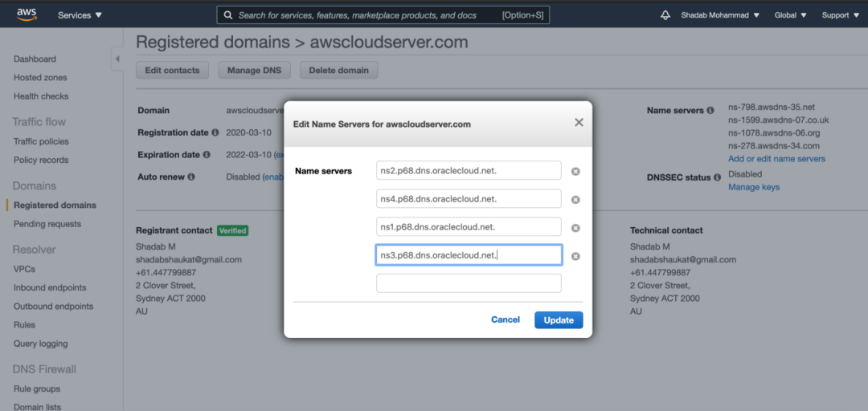Click the DNSSEC status info icon

pyautogui.click(x=717, y=177)
